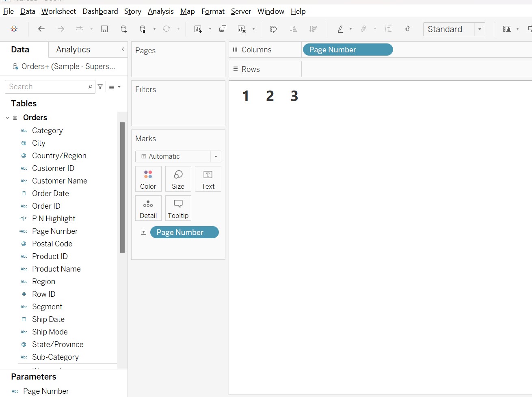Clear the sheet using the toolbar icon
532x397 pixels.
coord(242,29)
